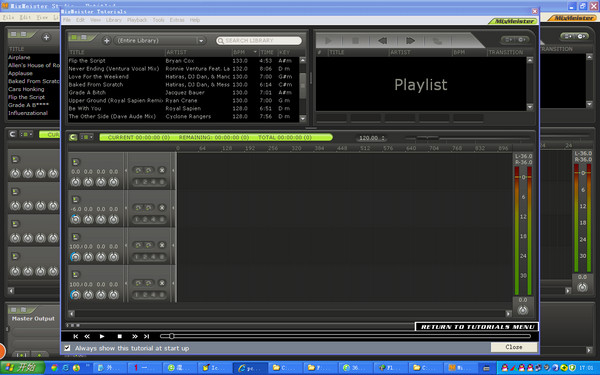Image resolution: width=600 pixels, height=375 pixels.
Task: Click fourth track's 1 2 4 8 beat selector
Action: [x=149, y=295]
